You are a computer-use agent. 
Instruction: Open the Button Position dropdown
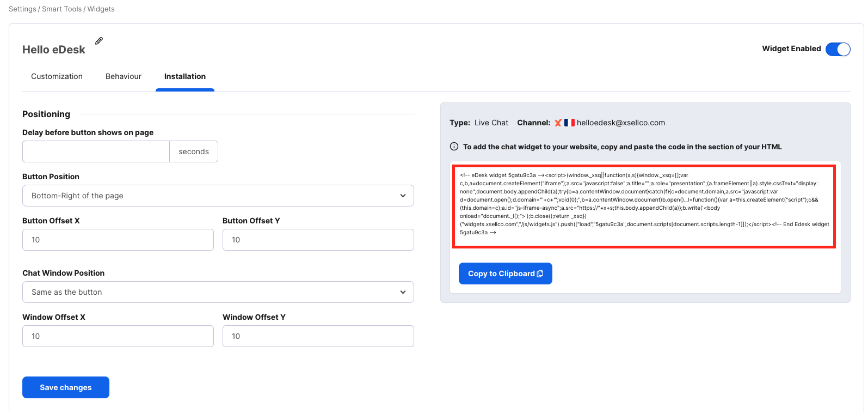click(218, 196)
